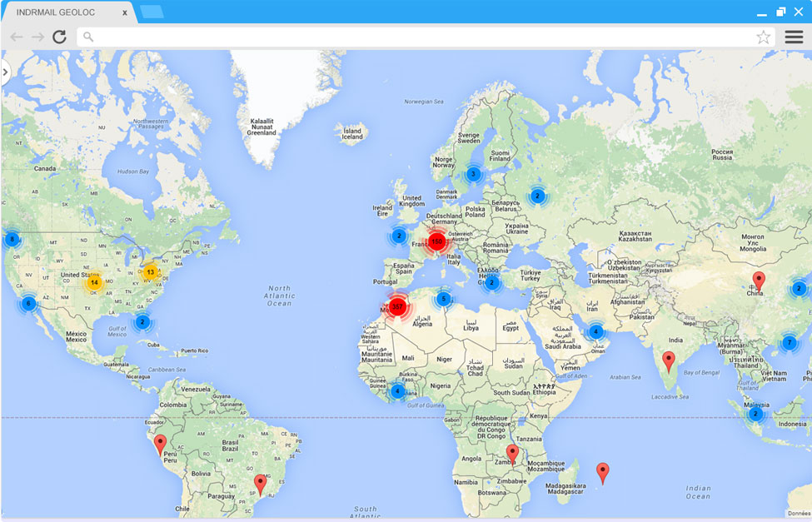Image resolution: width=812 pixels, height=522 pixels.
Task: Click the Hudson Bay map label
Action: pos(133,172)
